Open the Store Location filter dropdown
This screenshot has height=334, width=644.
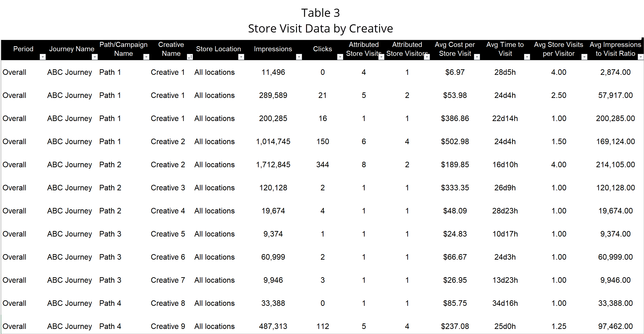coord(241,57)
